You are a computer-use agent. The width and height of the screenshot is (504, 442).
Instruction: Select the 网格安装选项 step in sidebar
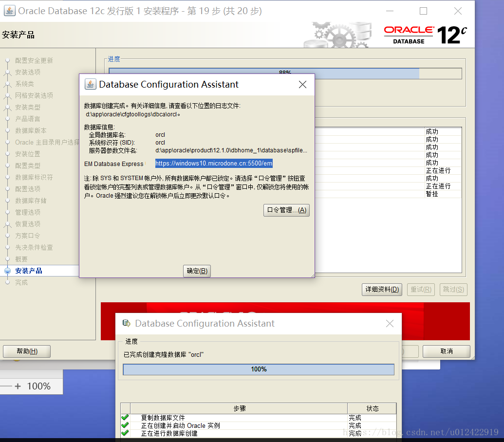[34, 95]
